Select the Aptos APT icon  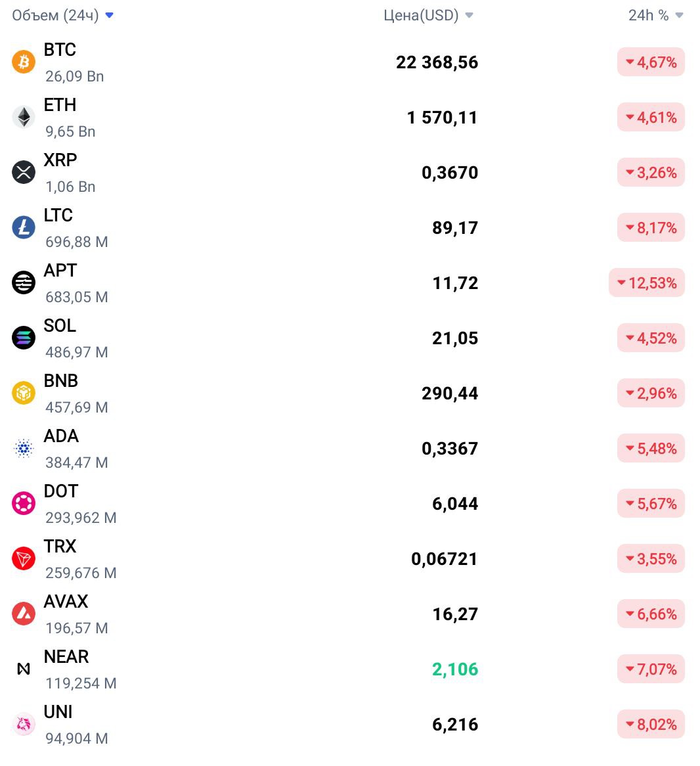point(24,283)
